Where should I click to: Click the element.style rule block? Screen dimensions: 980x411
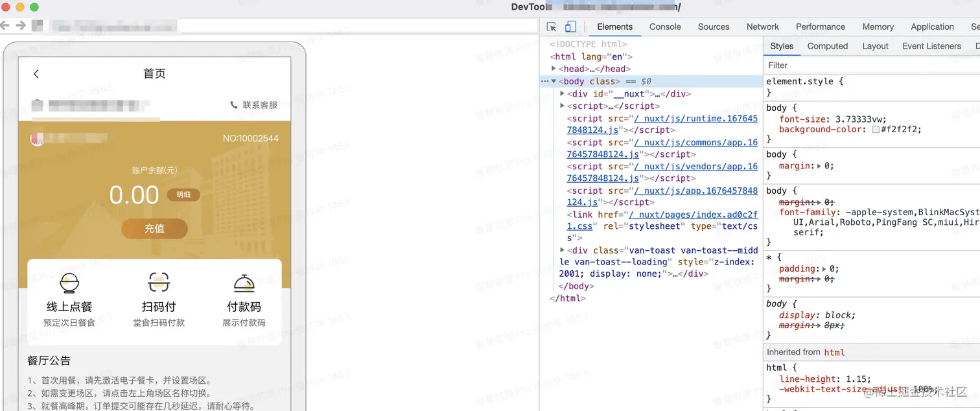click(871, 88)
